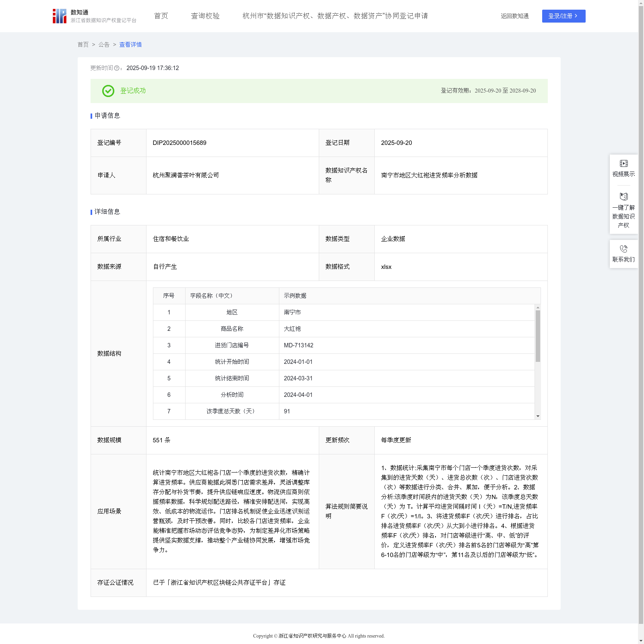The height and width of the screenshot is (644, 644).
Task: Click the 首页 breadcrumb link
Action: [x=83, y=45]
